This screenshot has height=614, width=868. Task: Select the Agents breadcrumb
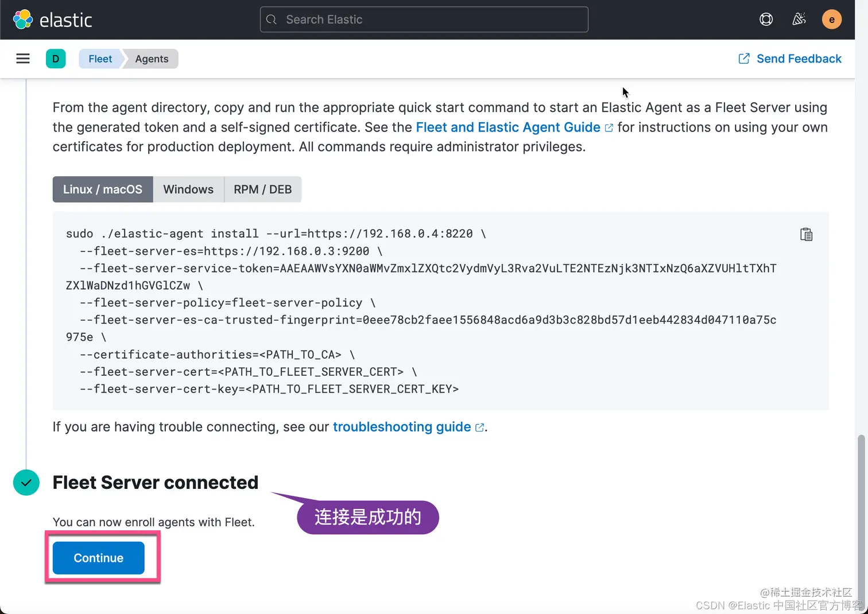pos(152,59)
